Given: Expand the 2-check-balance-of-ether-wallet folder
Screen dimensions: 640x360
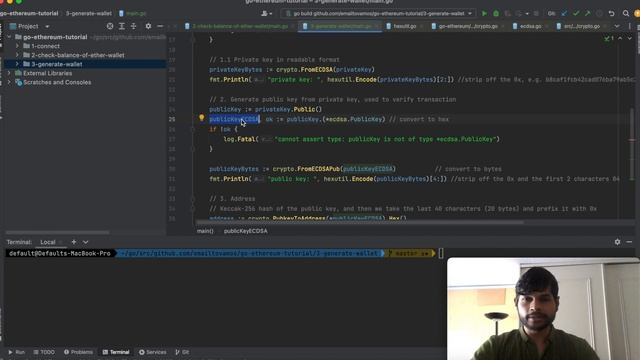Looking at the screenshot, I should click(x=17, y=55).
